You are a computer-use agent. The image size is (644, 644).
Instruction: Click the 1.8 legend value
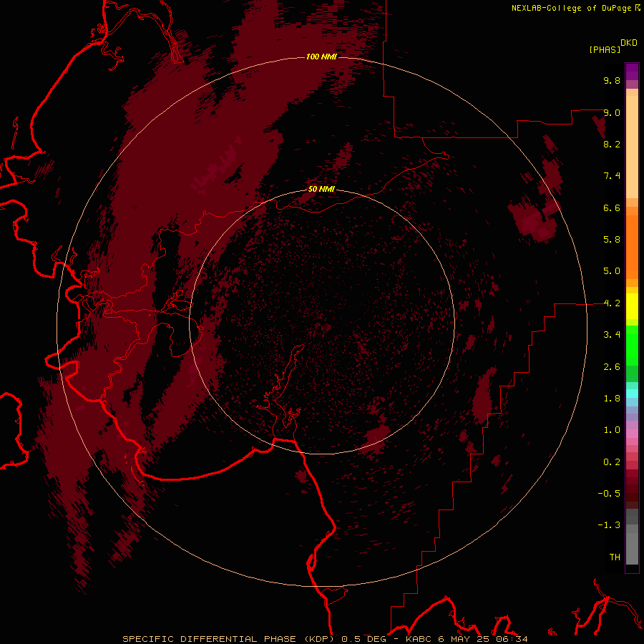click(x=612, y=399)
